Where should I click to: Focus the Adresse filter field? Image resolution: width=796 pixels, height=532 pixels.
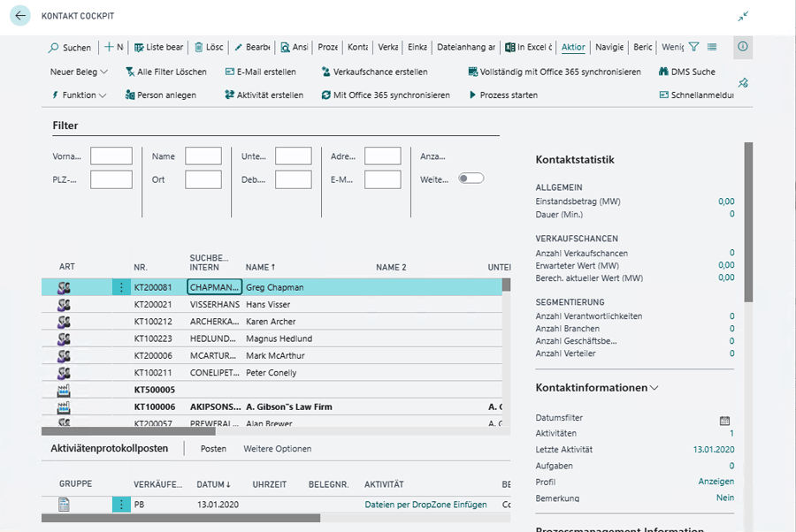click(383, 156)
